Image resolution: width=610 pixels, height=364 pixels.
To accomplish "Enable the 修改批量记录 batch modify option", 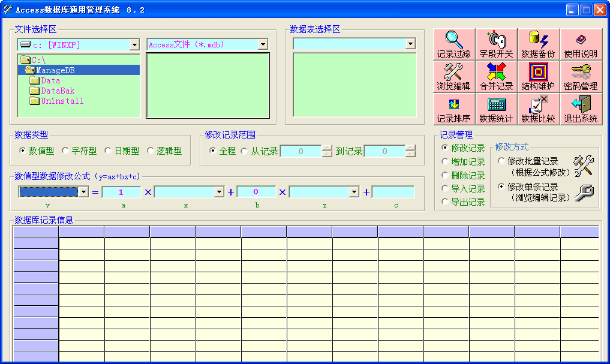I will (x=501, y=161).
